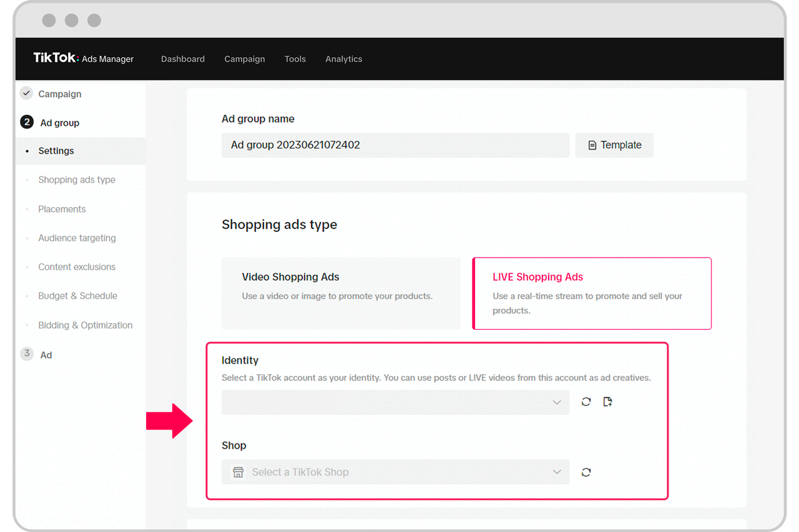The image size is (799, 532).
Task: Switch to the Analytics section
Action: [343, 59]
